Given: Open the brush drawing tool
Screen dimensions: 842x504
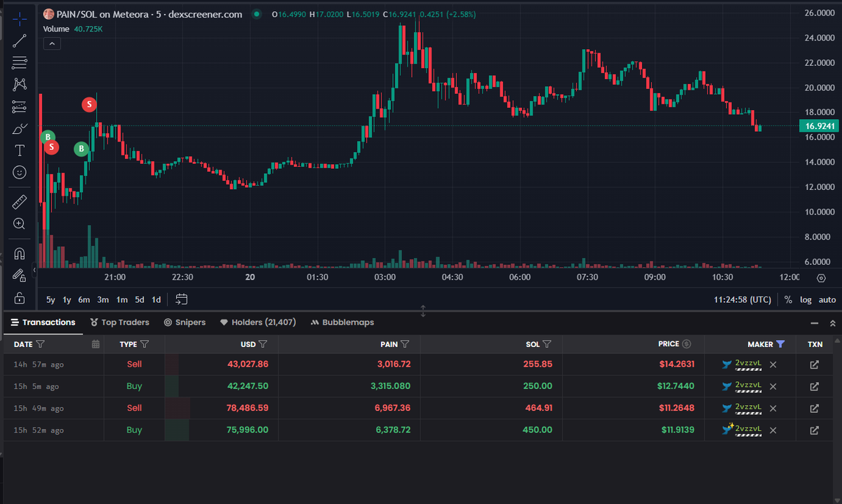Looking at the screenshot, I should (x=19, y=130).
